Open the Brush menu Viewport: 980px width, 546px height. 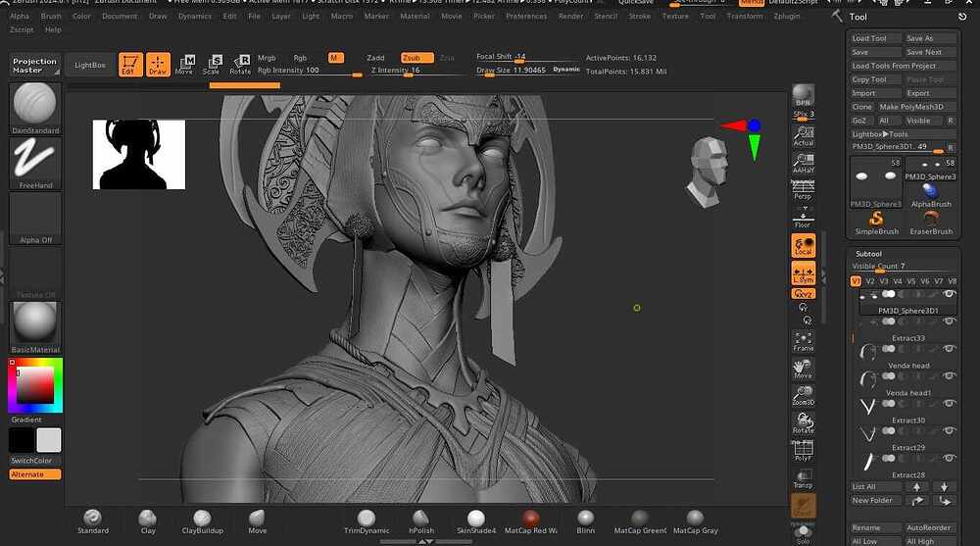pyautogui.click(x=51, y=16)
